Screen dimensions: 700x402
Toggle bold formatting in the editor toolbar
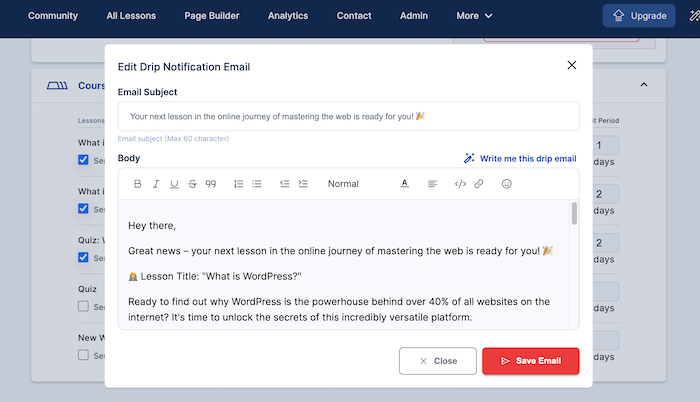[x=138, y=184]
